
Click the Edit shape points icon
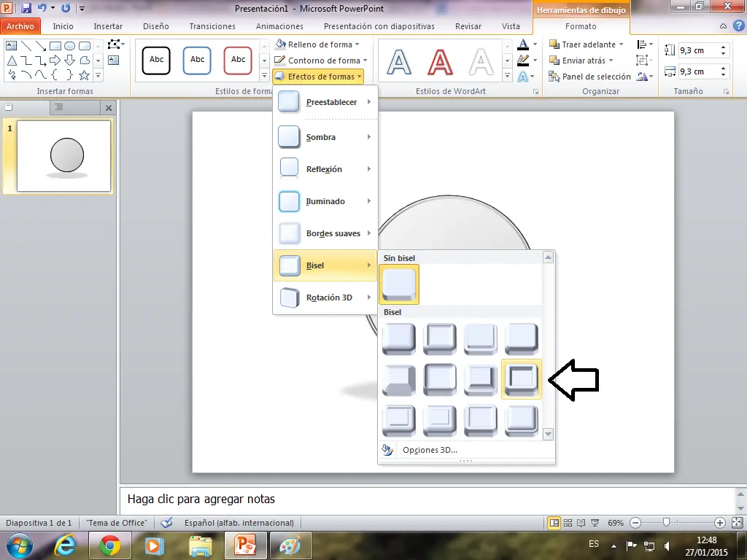(115, 44)
